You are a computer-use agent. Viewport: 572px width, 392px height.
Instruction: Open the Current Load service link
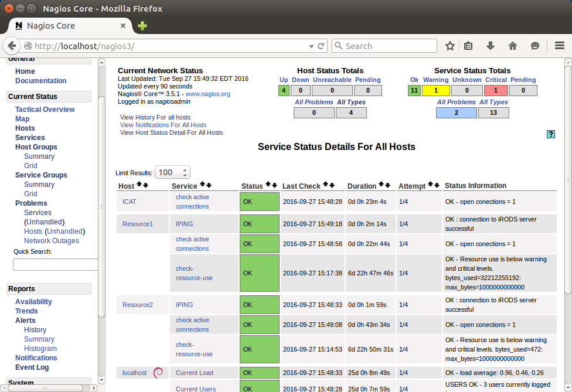pos(195,373)
